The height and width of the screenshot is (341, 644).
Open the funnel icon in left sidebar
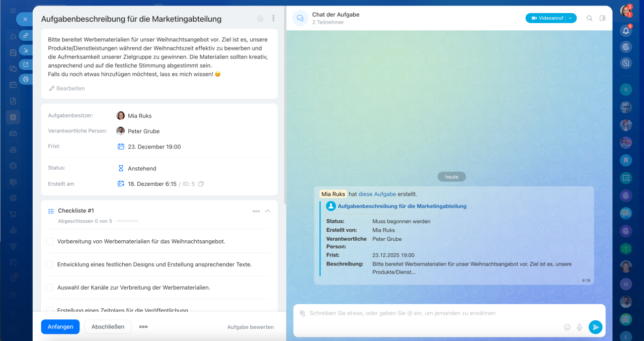pos(13,246)
